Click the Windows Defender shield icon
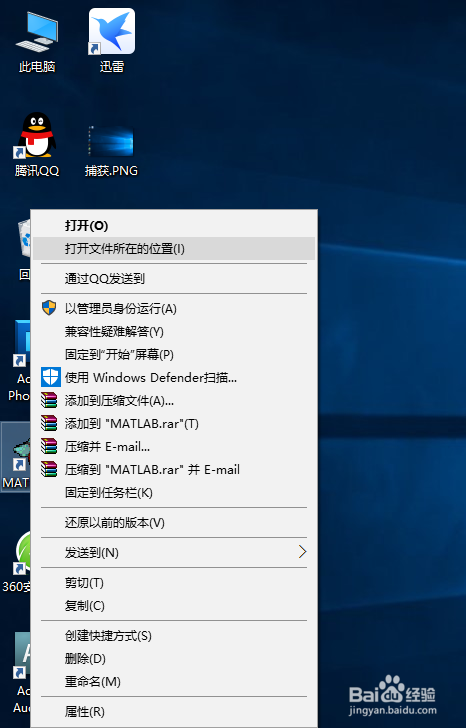 pyautogui.click(x=51, y=377)
